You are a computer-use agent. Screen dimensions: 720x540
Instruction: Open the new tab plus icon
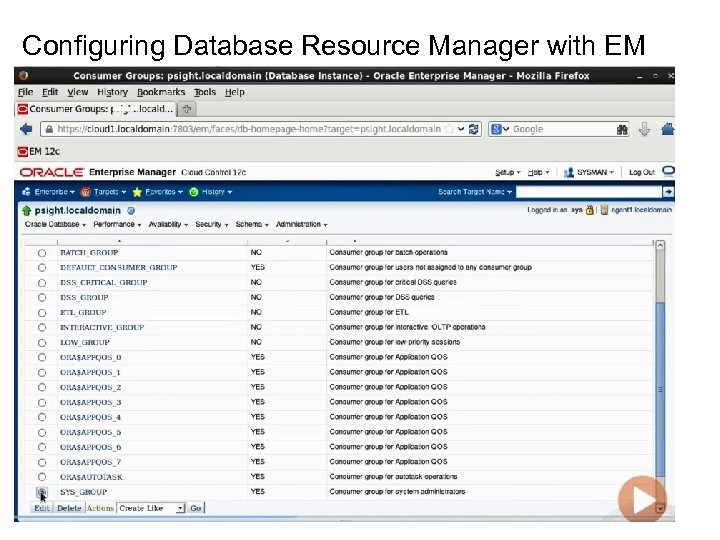186,109
